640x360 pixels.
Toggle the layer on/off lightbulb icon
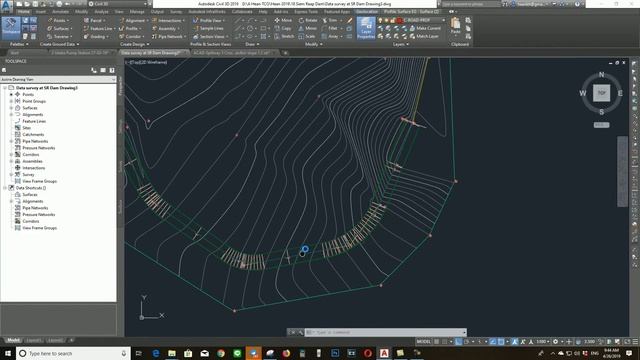(x=380, y=20)
